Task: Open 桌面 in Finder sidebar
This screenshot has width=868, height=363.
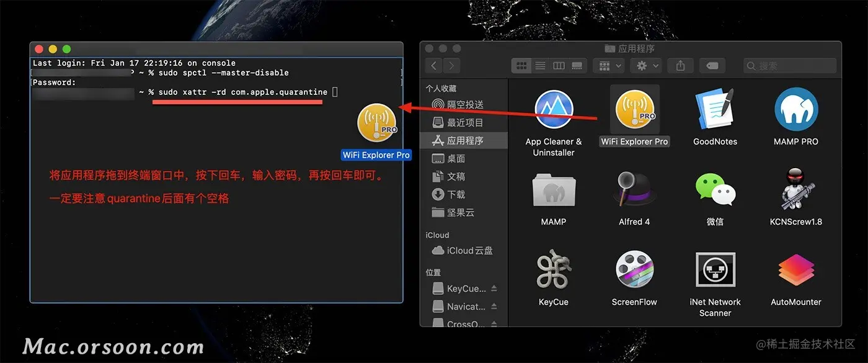Action: (464, 158)
